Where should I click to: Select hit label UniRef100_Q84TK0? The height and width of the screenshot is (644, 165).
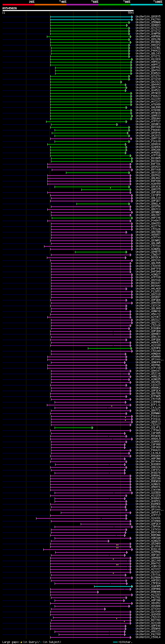[148, 70]
